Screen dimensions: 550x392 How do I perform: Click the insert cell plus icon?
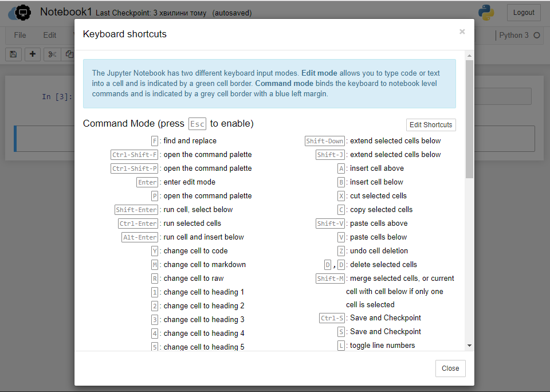[x=33, y=54]
